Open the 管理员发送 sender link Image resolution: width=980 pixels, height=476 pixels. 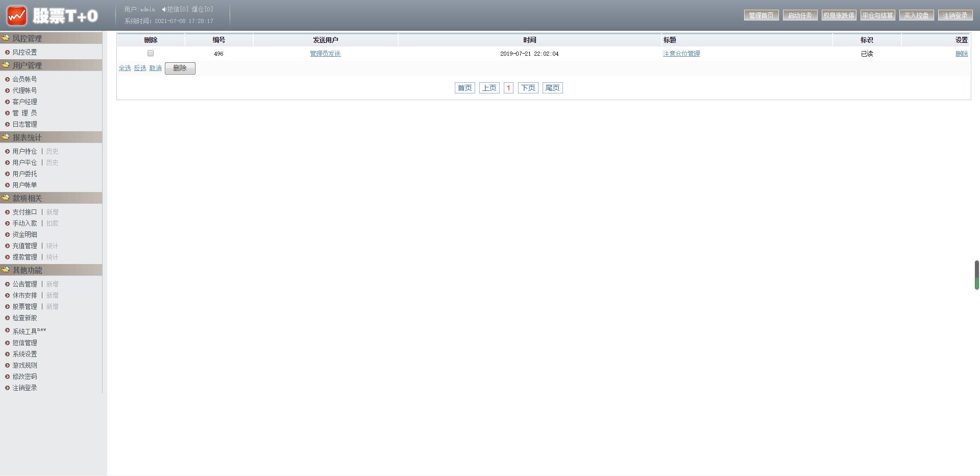(x=325, y=54)
